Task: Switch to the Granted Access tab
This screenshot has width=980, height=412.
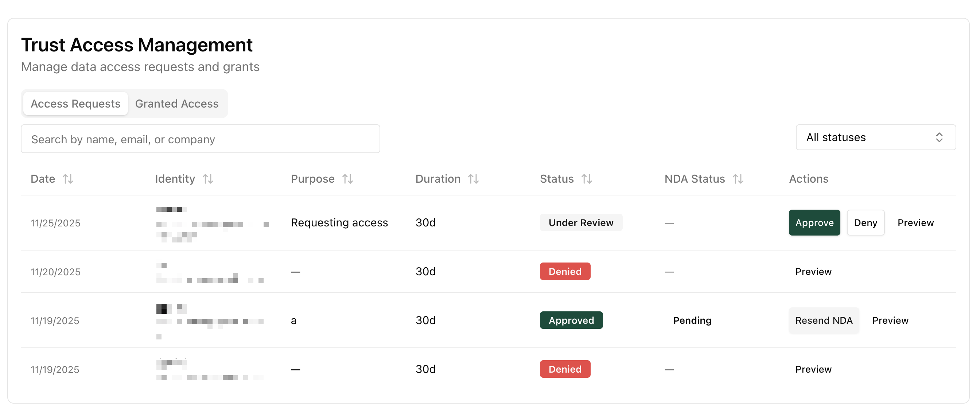Action: pos(176,103)
